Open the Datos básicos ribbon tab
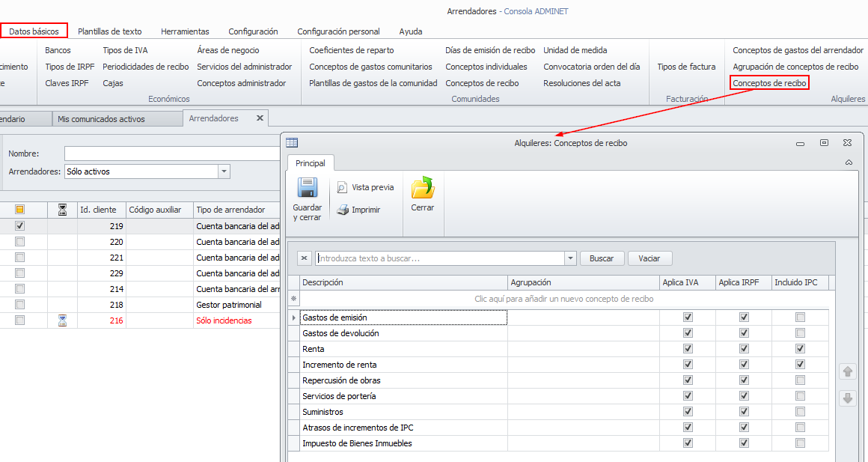This screenshot has width=868, height=462. (34, 31)
